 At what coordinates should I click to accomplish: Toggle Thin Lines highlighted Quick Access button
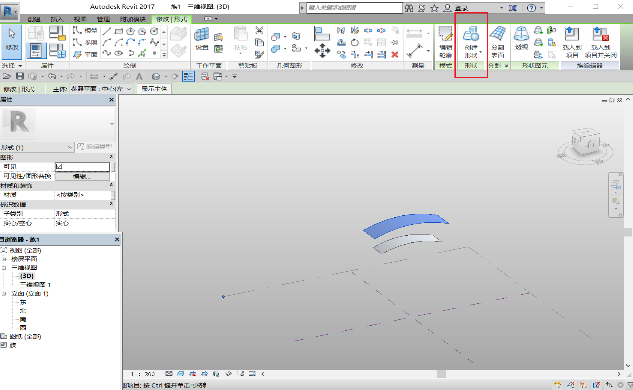[x=188, y=76]
